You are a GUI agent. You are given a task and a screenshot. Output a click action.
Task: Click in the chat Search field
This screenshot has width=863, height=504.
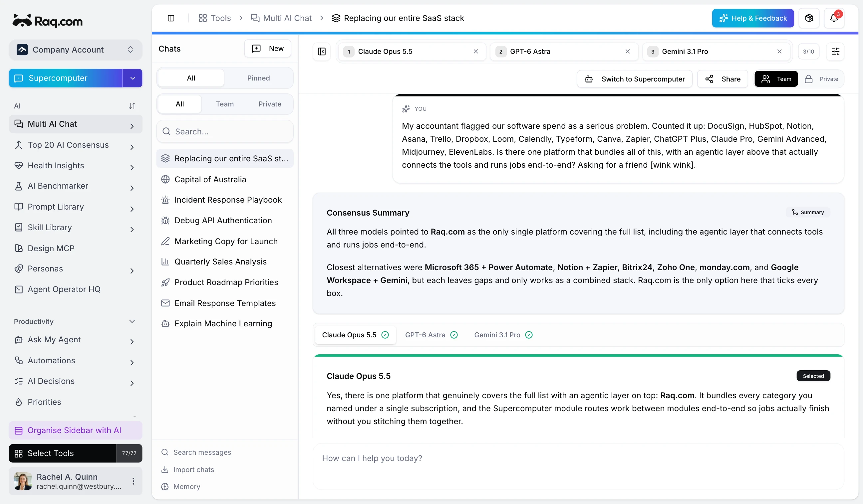coord(225,131)
